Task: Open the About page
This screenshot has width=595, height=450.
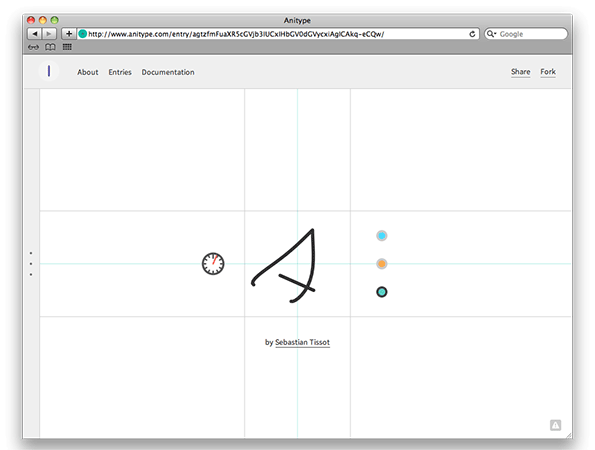Action: pos(88,72)
